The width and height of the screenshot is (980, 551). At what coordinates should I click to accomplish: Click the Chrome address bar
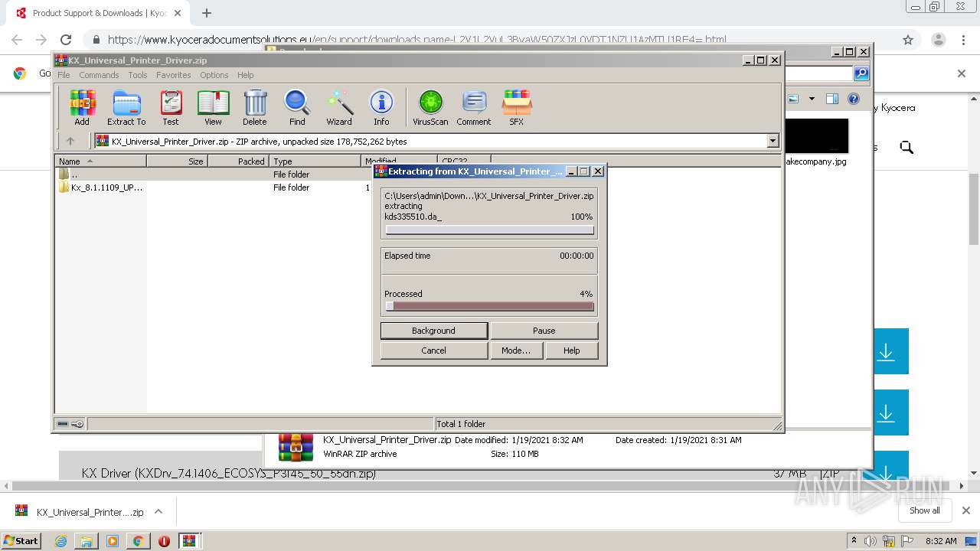pos(490,40)
